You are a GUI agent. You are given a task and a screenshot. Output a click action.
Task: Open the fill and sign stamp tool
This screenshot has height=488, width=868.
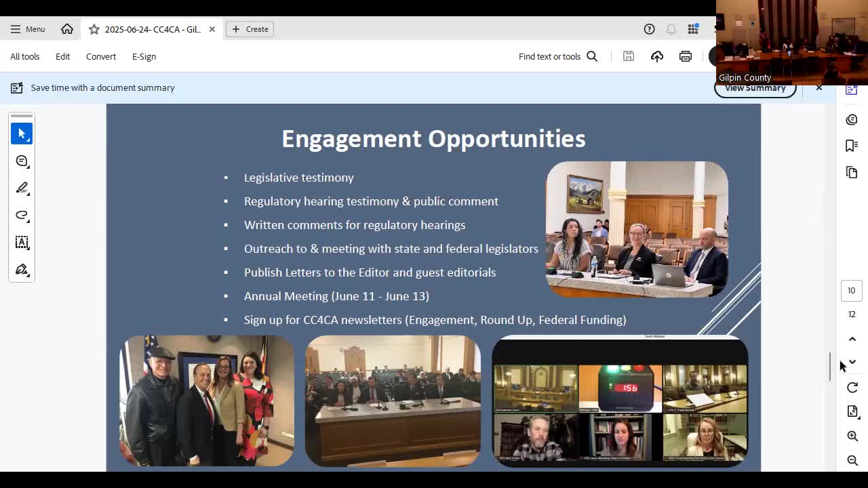click(22, 270)
